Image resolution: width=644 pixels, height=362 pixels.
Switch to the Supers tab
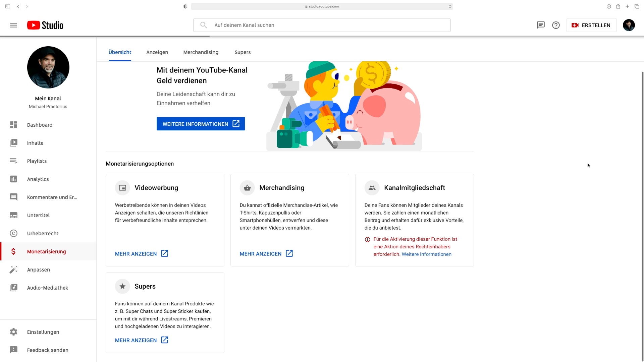click(x=243, y=52)
